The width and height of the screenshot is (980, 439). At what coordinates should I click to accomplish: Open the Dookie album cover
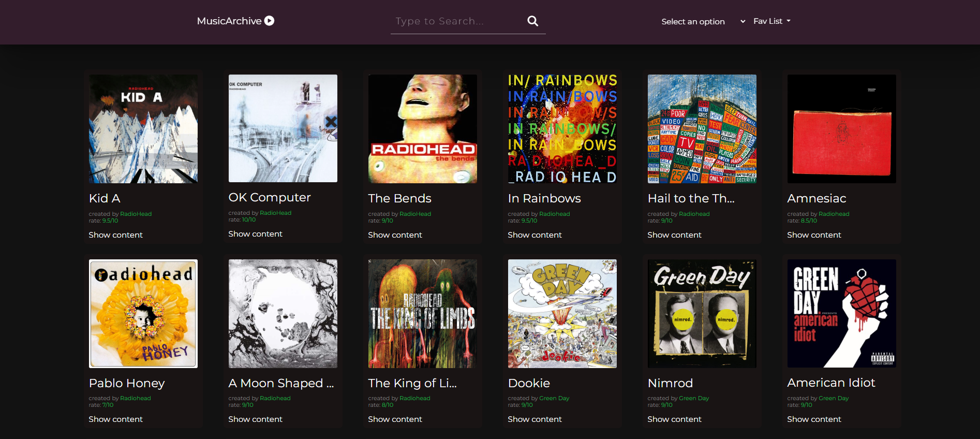[x=562, y=314]
